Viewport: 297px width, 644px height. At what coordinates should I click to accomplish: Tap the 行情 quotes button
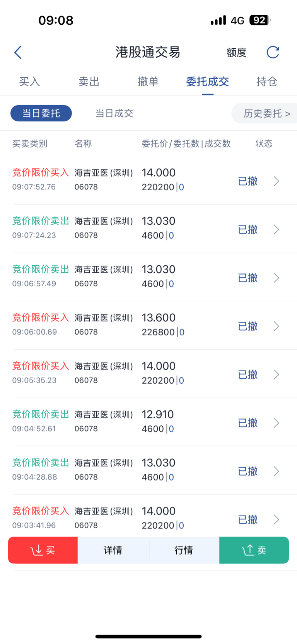[184, 550]
